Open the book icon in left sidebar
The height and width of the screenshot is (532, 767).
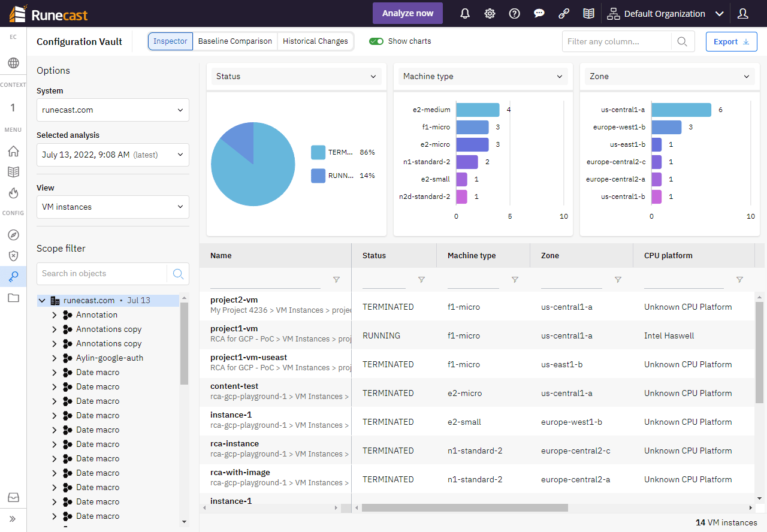[13, 172]
